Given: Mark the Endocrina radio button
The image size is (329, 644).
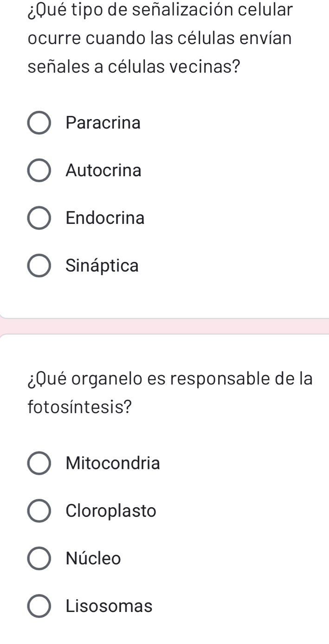Looking at the screenshot, I should pyautogui.click(x=39, y=218).
